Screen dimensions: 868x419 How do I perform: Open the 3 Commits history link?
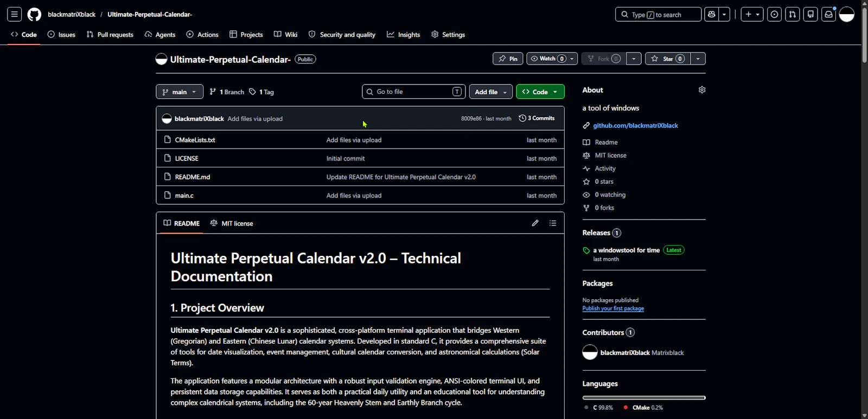click(537, 118)
